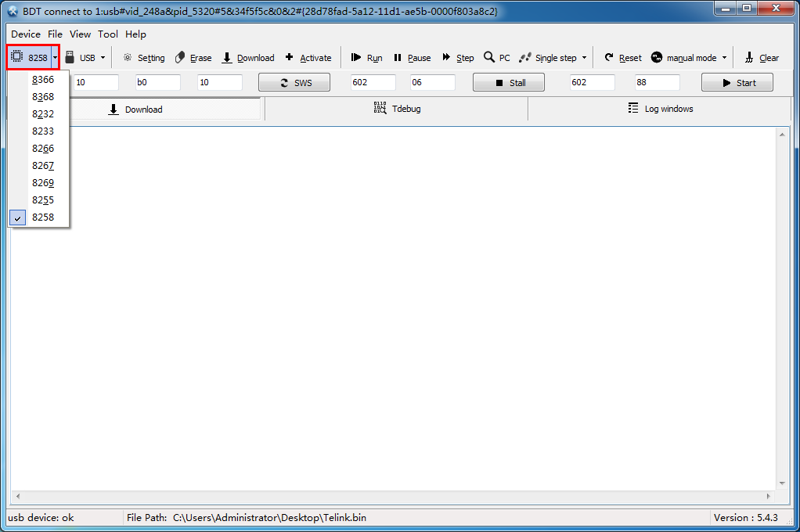Click the input field containing 88
Image resolution: width=800 pixels, height=532 pixels.
click(x=658, y=82)
